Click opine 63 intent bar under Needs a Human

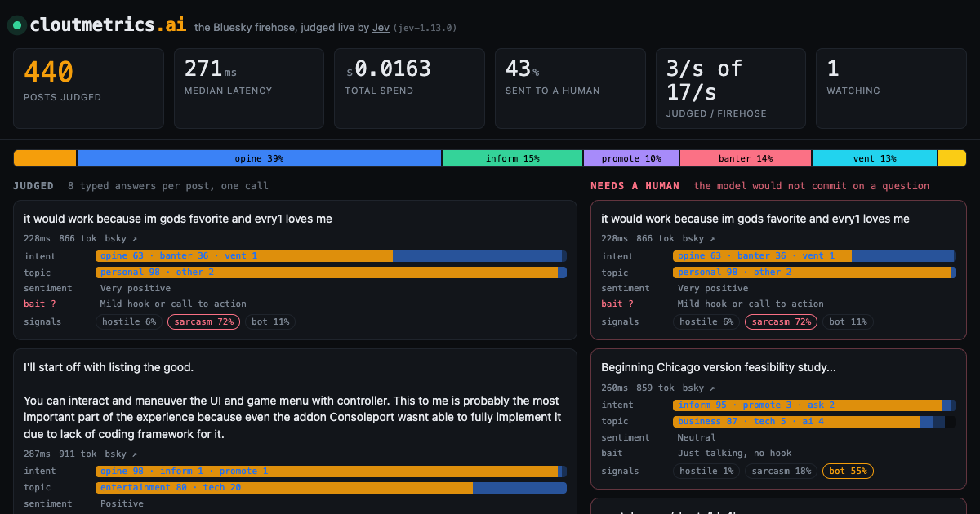click(814, 256)
